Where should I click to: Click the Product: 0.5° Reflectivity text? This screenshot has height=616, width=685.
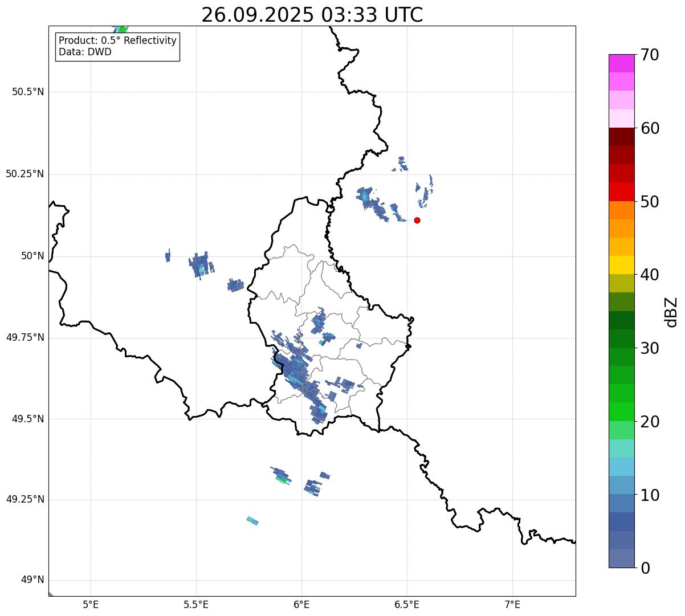click(117, 41)
